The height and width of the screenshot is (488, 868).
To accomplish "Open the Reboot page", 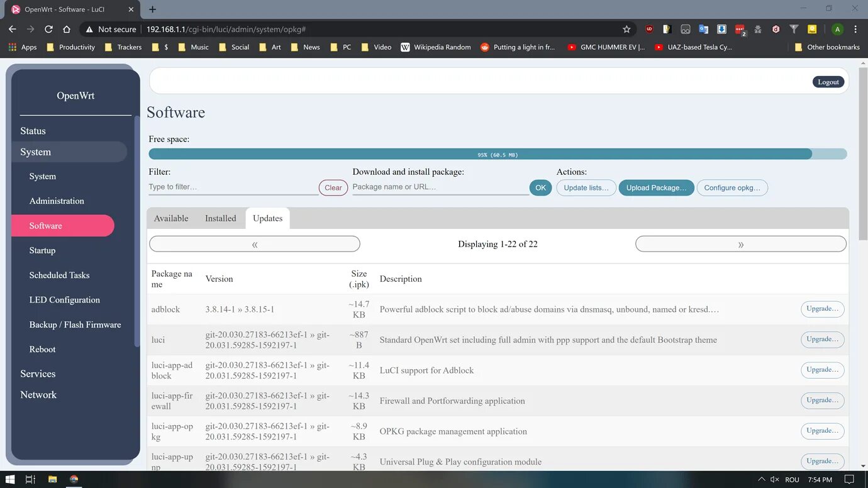I will 42,350.
